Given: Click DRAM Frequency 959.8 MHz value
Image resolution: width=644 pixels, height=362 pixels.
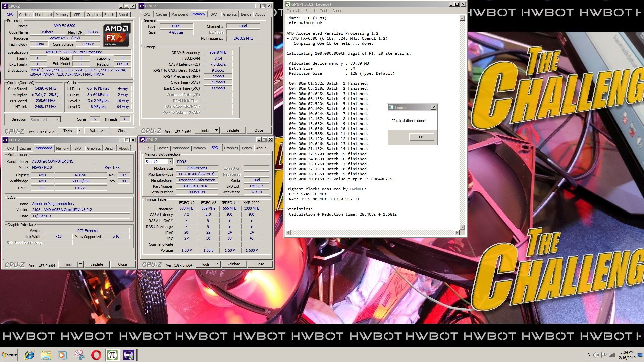Looking at the screenshot, I should pos(218,53).
